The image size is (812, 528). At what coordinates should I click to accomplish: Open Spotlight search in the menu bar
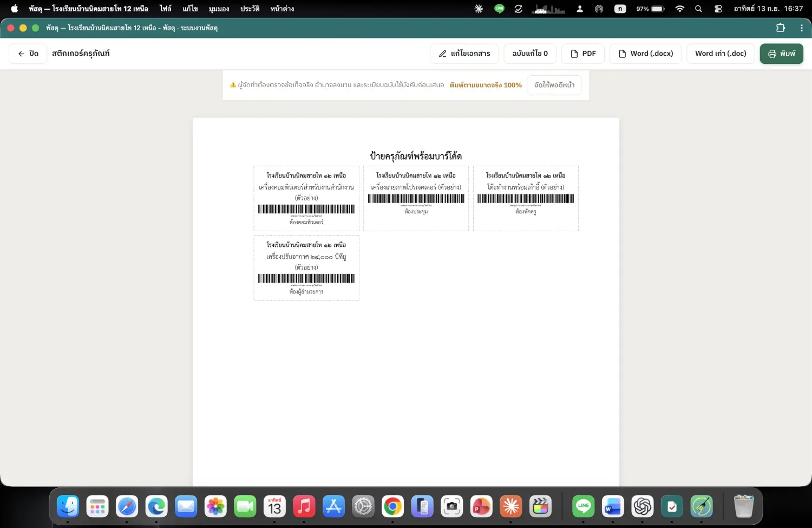698,9
